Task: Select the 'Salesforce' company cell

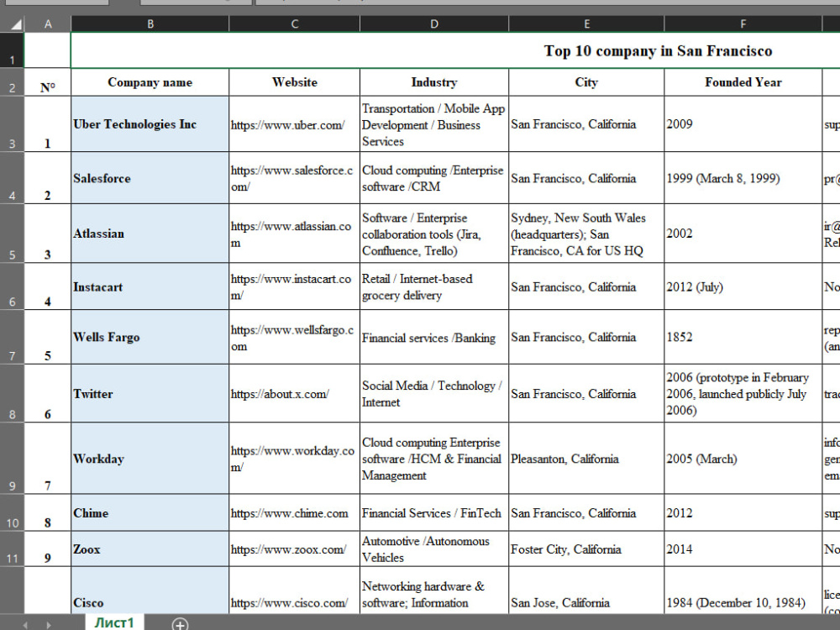Action: 150,178
